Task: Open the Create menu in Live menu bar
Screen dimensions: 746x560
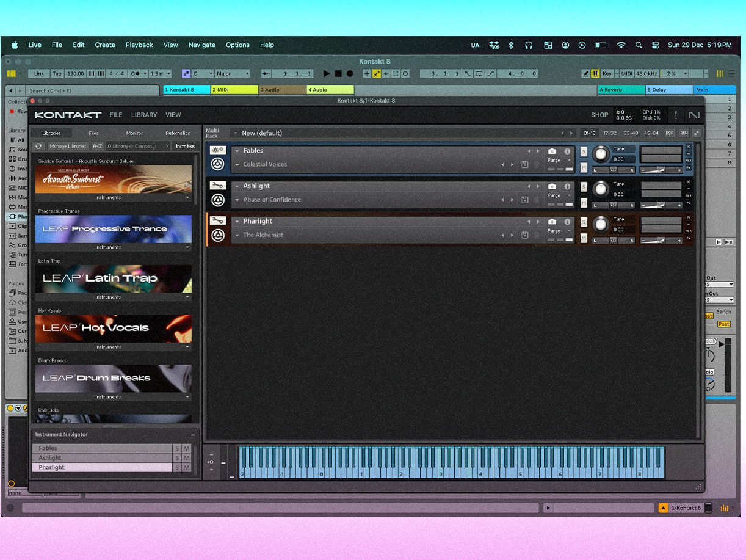Action: 105,45
